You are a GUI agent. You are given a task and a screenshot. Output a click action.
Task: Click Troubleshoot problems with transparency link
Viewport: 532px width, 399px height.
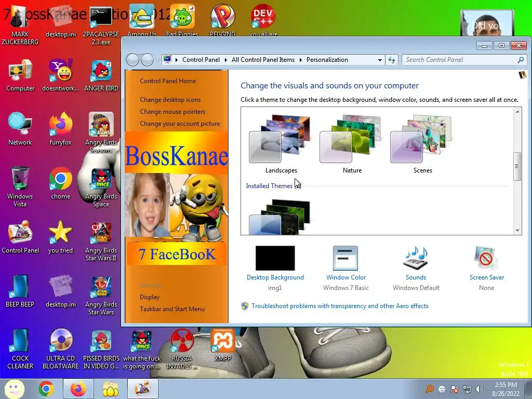(340, 306)
